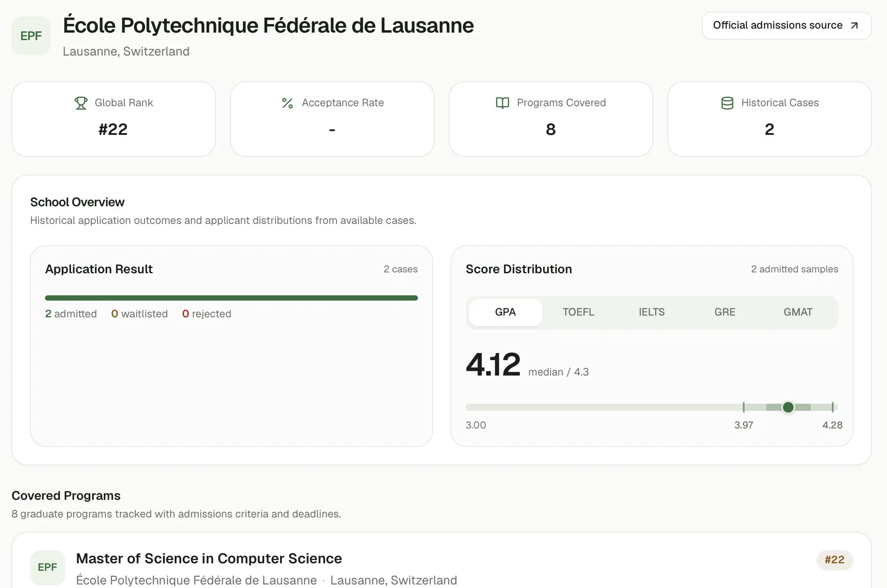Click the #22 rank badge on program card
Screen dimensions: 887x588
click(835, 560)
